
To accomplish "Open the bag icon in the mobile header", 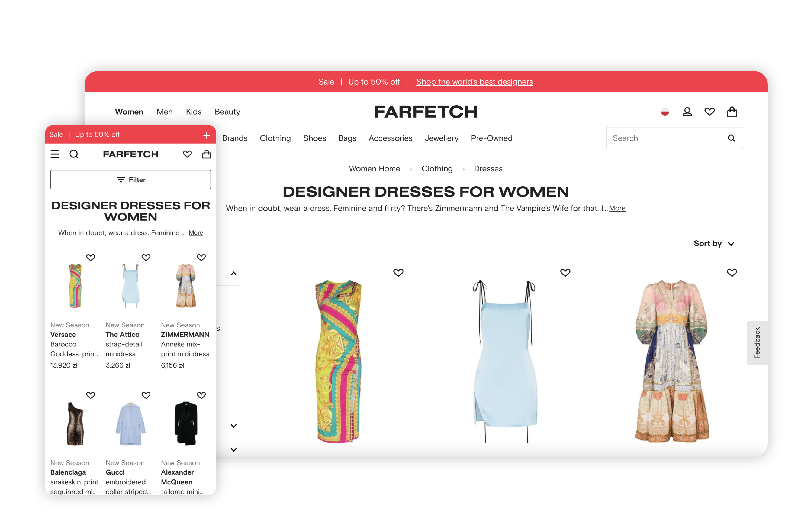I will coord(206,154).
